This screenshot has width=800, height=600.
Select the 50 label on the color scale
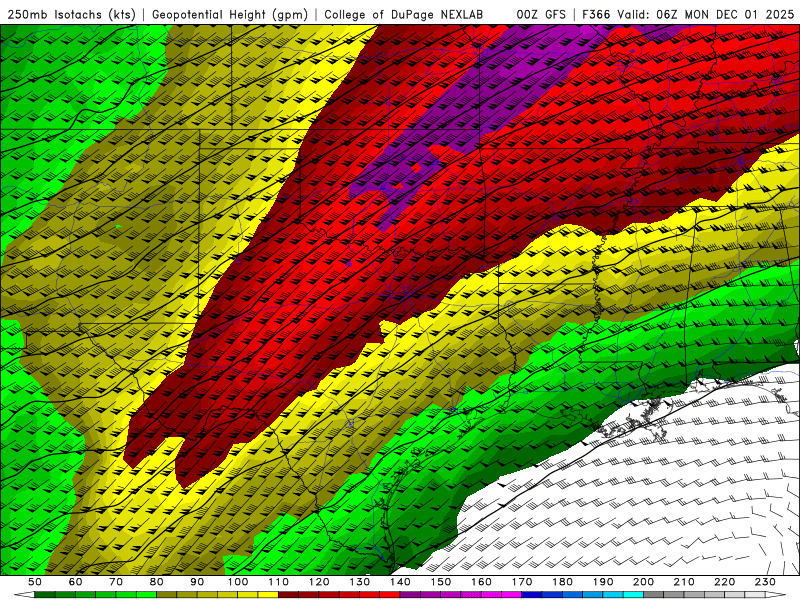(x=35, y=582)
